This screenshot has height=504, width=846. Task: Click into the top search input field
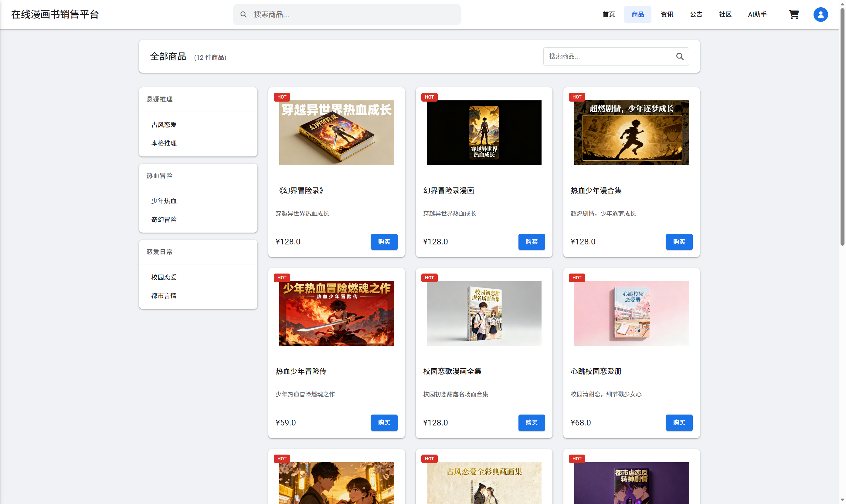click(347, 14)
